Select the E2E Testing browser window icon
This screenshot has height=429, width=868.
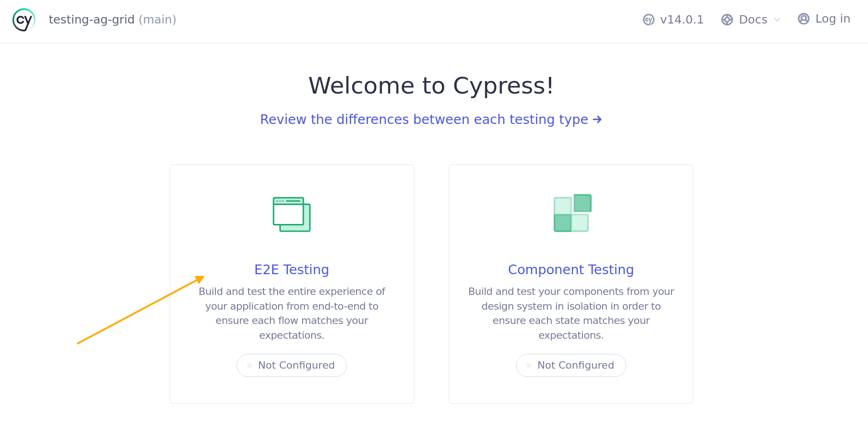pos(291,214)
